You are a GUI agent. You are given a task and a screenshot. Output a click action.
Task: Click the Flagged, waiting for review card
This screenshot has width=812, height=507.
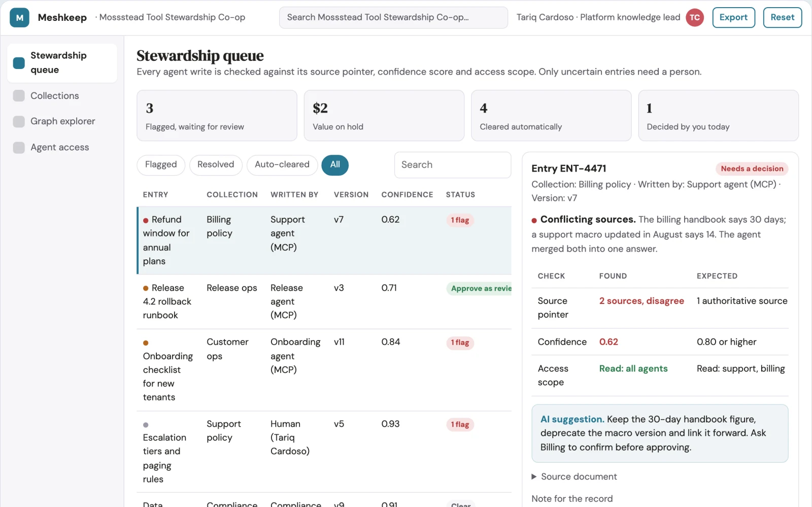coord(217,116)
